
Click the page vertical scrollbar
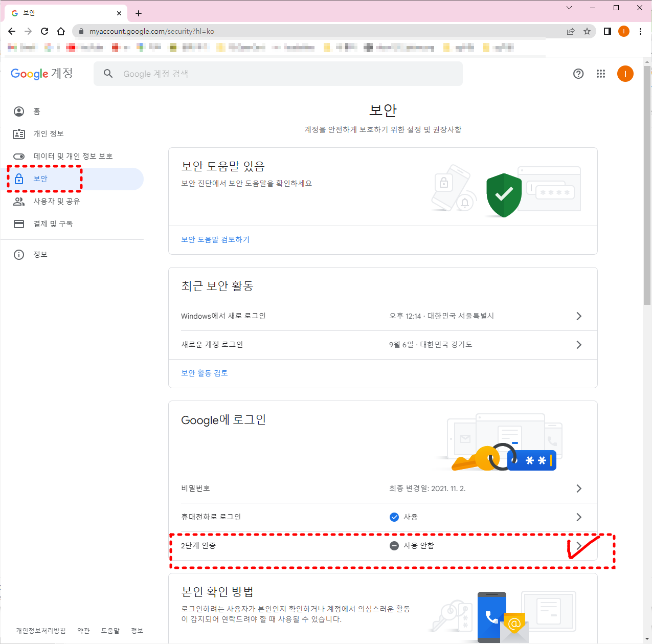(x=647, y=185)
